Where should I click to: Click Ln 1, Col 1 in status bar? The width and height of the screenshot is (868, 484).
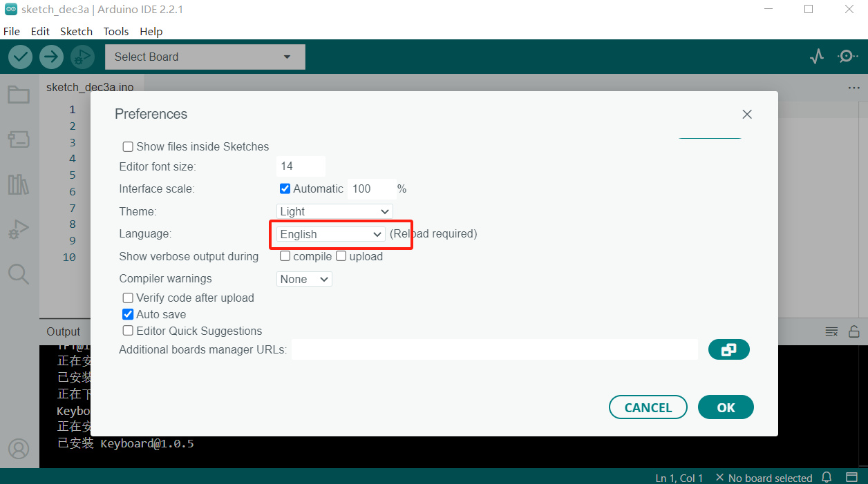[679, 478]
